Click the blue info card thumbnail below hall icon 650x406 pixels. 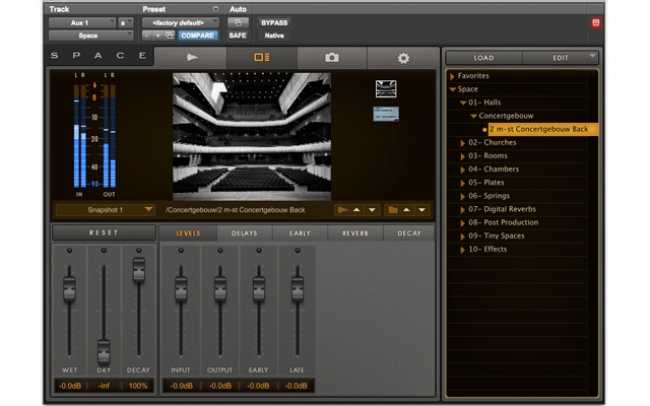click(386, 114)
